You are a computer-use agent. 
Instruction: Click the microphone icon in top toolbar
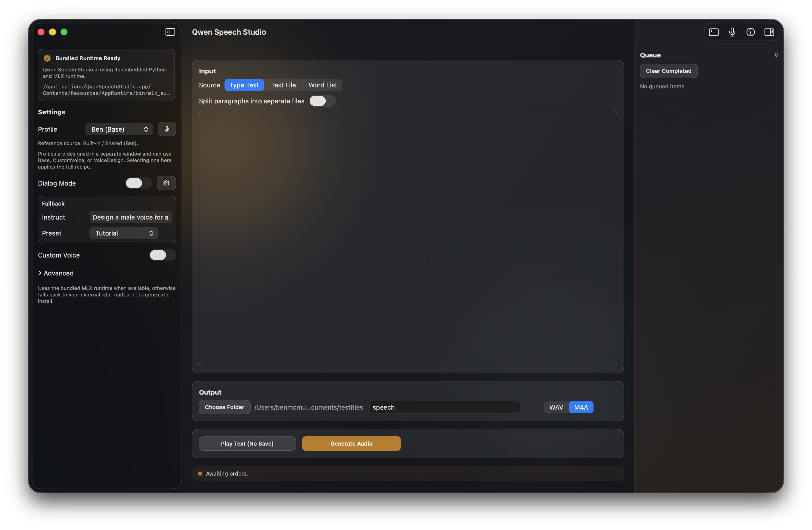coord(732,32)
